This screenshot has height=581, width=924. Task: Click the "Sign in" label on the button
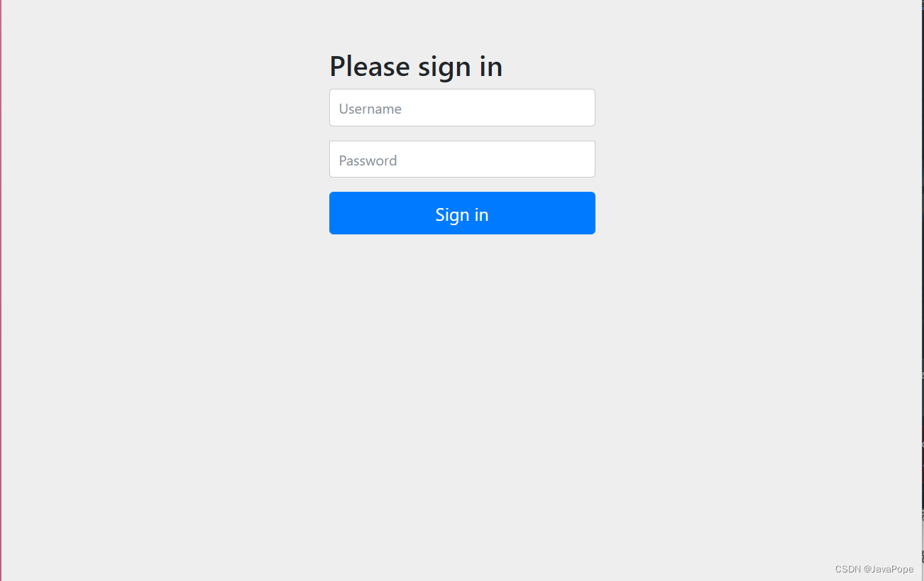pos(462,215)
